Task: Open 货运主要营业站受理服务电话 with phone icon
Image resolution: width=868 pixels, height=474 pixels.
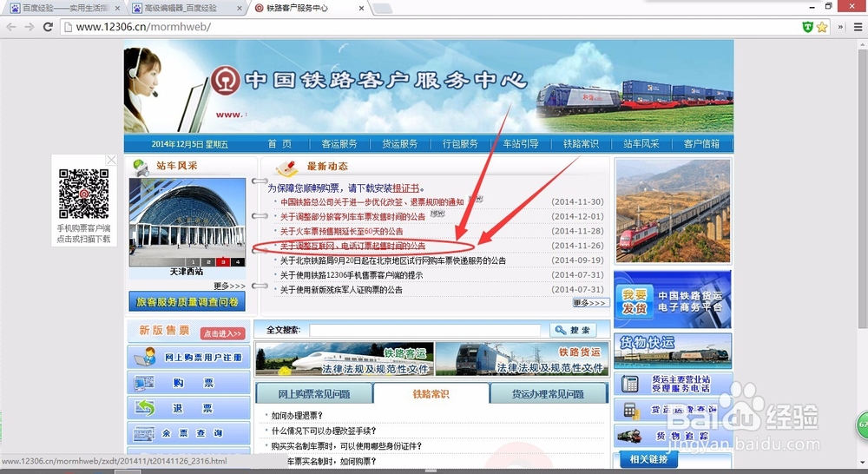Action: pos(673,383)
